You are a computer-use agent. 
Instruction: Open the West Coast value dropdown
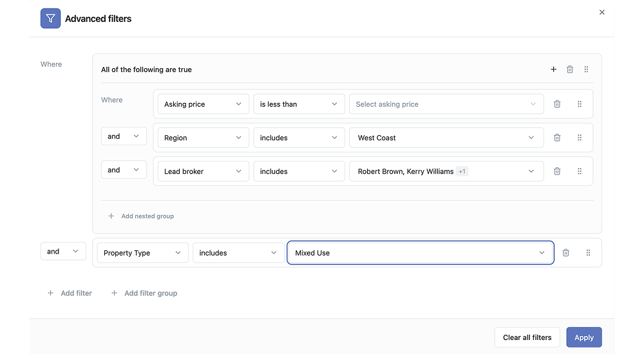point(446,138)
